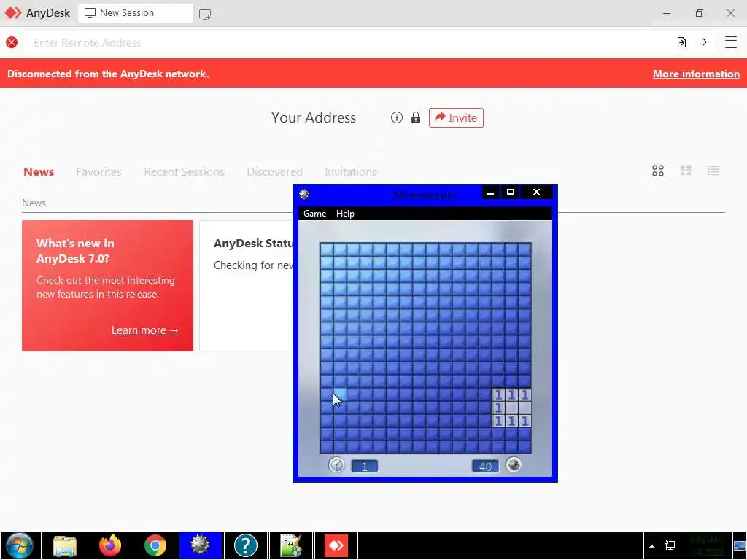Close the Minesweeper window

[536, 192]
